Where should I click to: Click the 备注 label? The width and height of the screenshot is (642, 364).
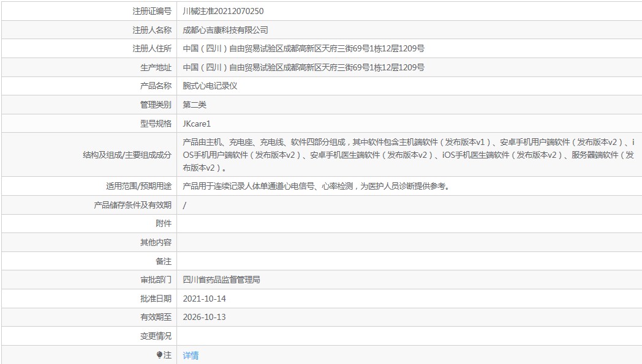click(164, 261)
